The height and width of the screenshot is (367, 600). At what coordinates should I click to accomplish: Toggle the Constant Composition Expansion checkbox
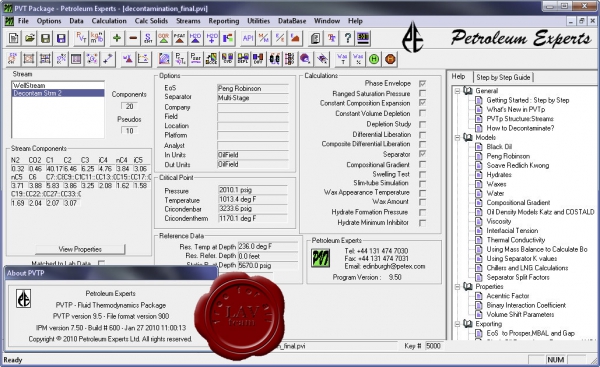tap(422, 103)
